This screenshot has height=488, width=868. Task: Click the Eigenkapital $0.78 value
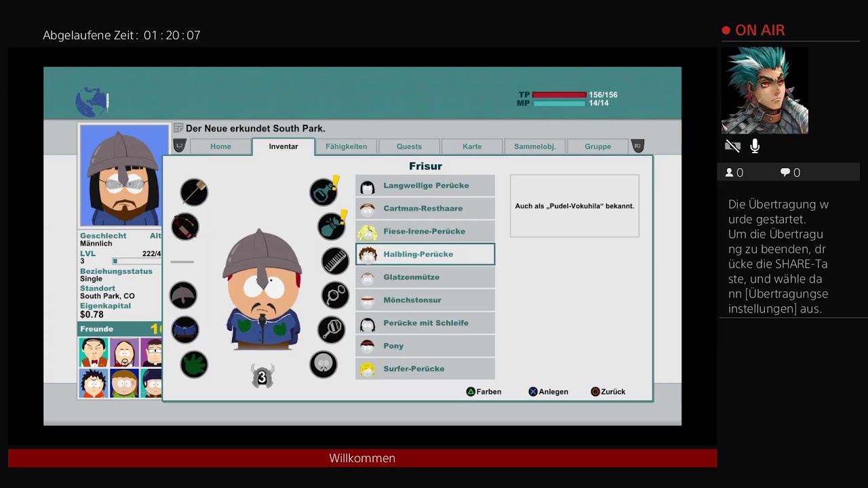click(92, 314)
